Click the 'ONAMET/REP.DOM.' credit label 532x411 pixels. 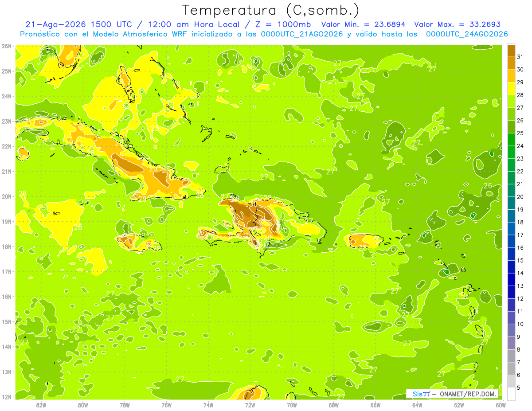point(468,394)
